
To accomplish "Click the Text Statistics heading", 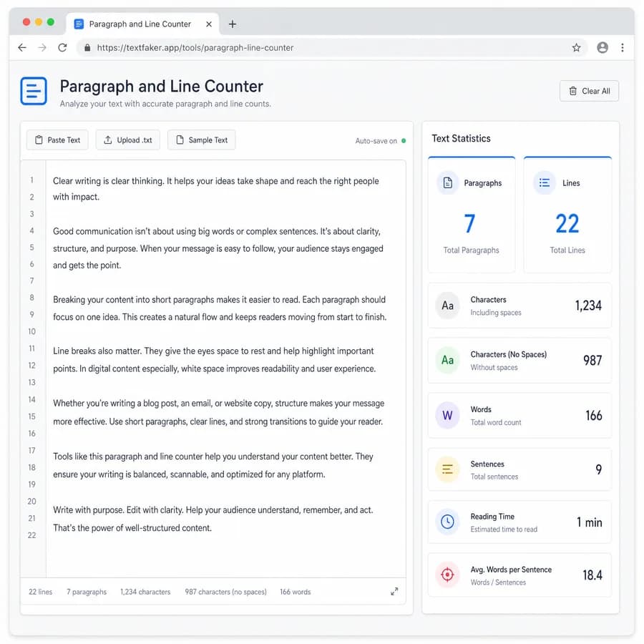I will click(x=461, y=138).
